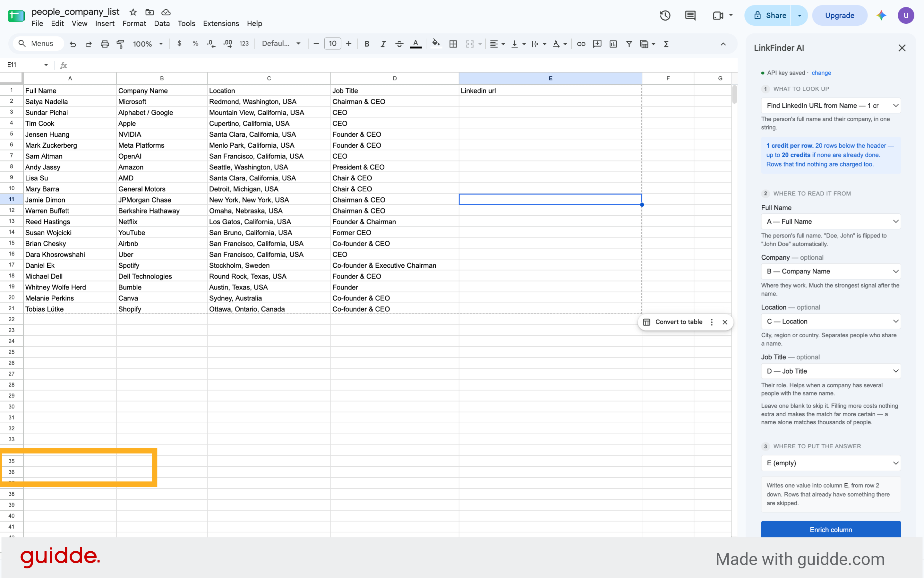Decrease decimal places
The image size is (924, 578).
(x=211, y=44)
